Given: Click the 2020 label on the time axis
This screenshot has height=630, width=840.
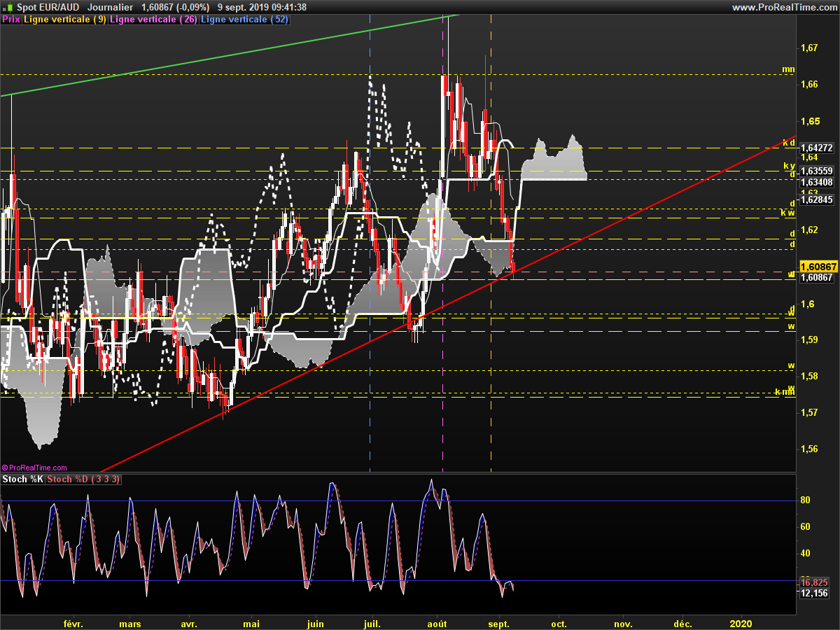Looking at the screenshot, I should [x=741, y=623].
